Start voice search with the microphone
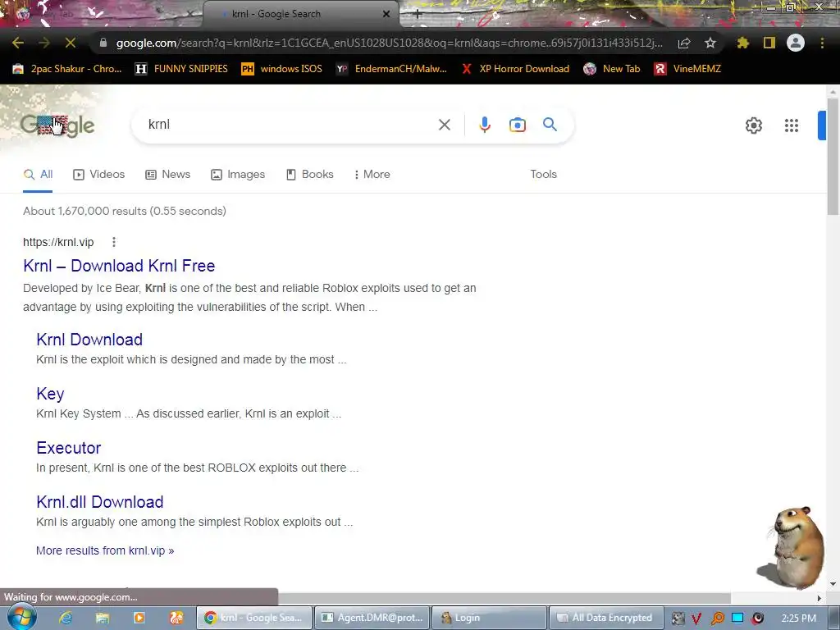 (485, 125)
